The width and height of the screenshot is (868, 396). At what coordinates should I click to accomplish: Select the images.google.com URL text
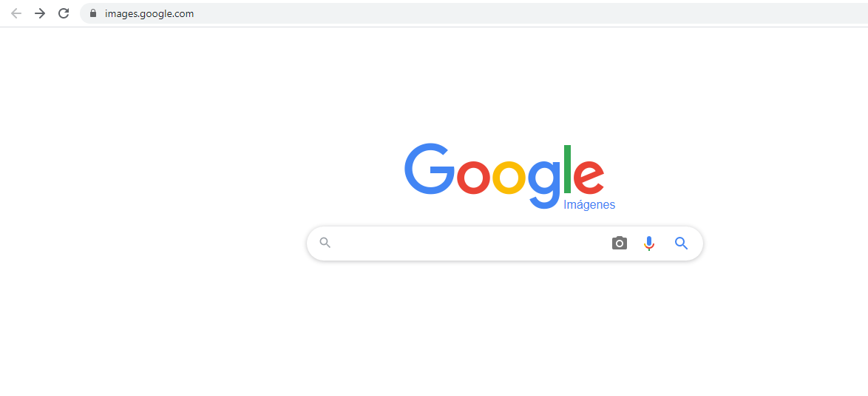point(149,14)
